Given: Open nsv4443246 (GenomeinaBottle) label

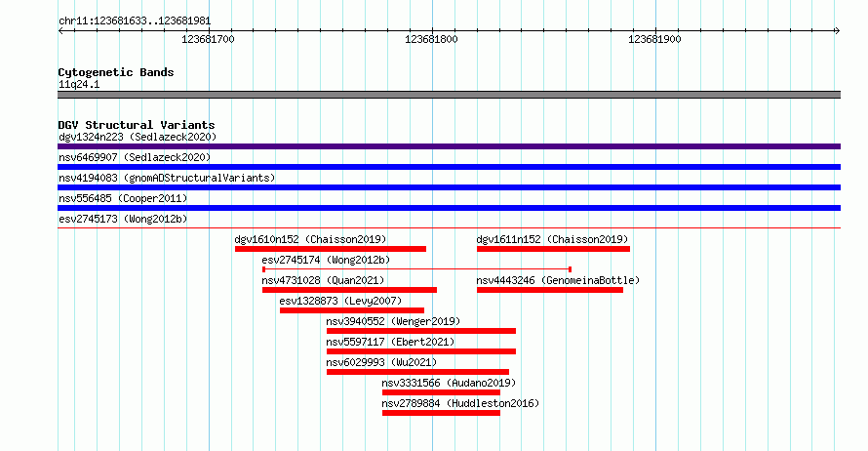Looking at the screenshot, I should (x=558, y=280).
